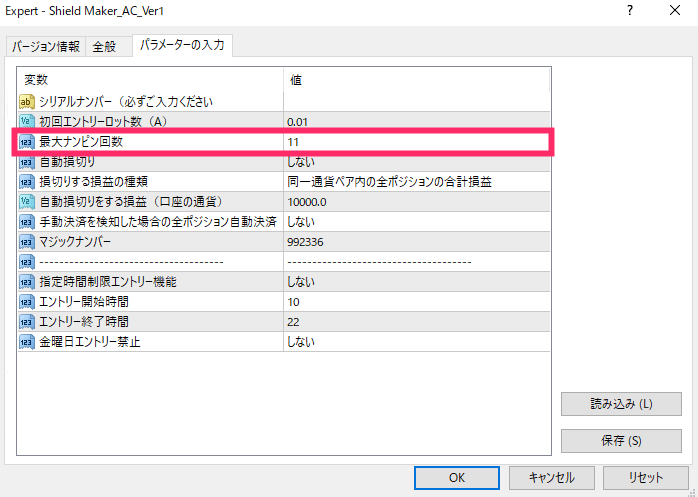Viewport: 698px width, 497px height.
Task: Click the icon beside 自動損切りをする損益
Action: coord(27,202)
